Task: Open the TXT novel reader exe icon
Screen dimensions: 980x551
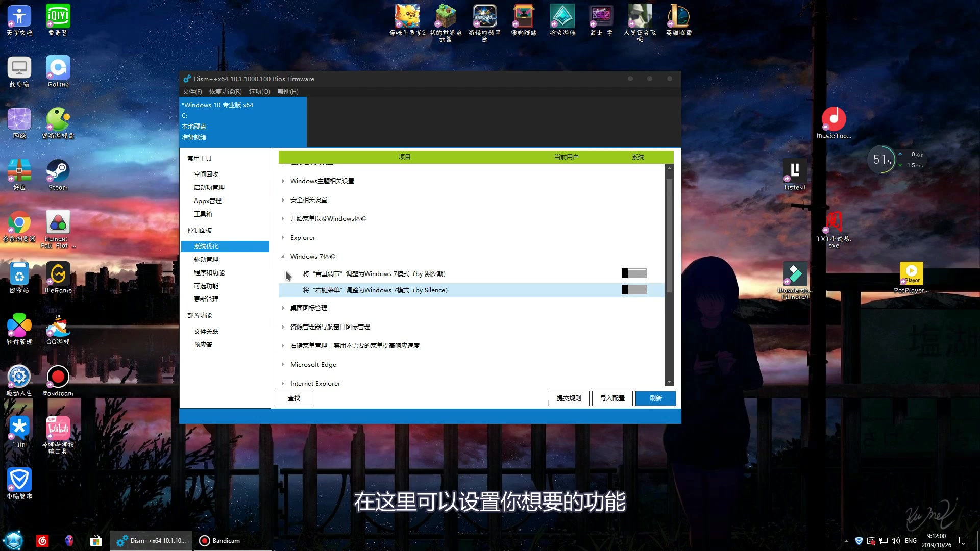Action: [x=834, y=230]
